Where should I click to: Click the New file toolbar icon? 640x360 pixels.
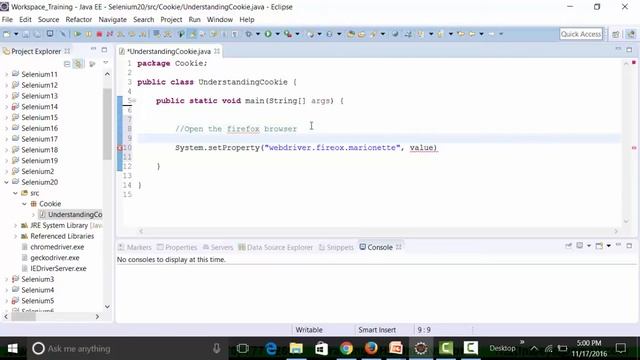(7, 34)
